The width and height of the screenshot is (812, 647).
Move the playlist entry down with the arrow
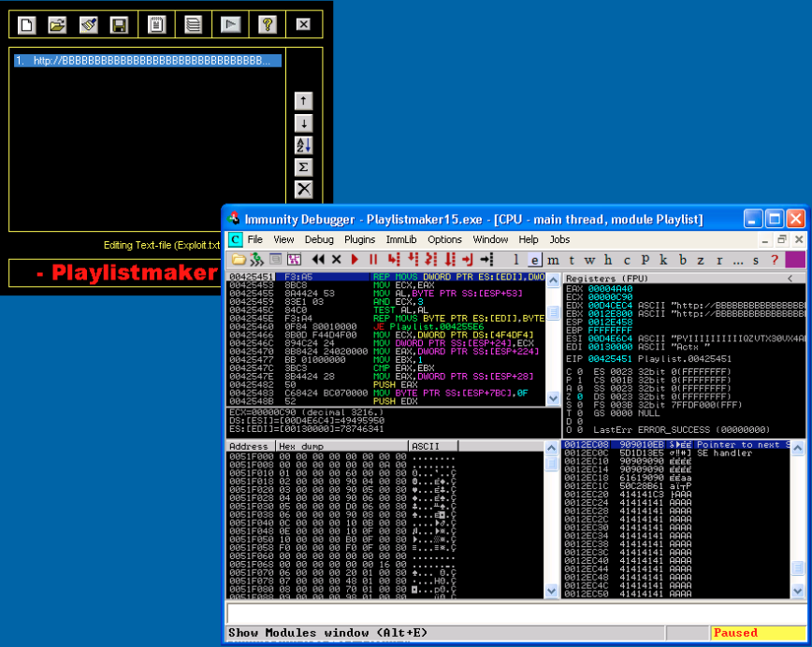coord(303,123)
